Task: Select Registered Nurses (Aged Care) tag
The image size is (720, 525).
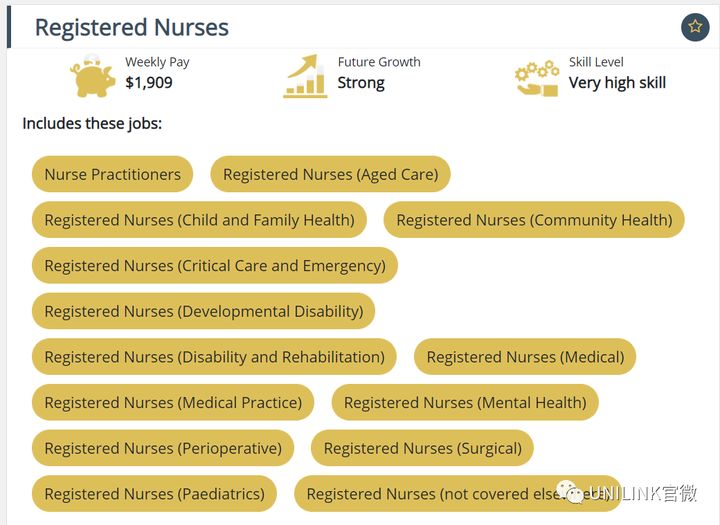Action: coord(331,174)
